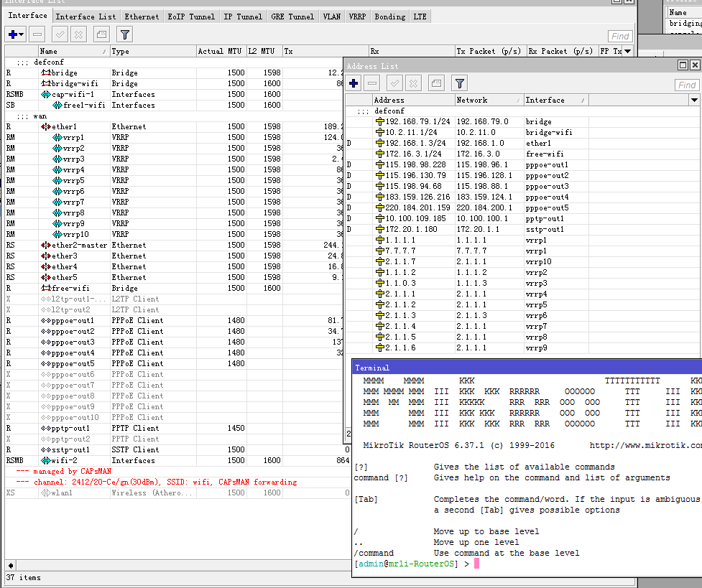Switch to the Interface tab
This screenshot has height=588, width=702.
click(28, 16)
